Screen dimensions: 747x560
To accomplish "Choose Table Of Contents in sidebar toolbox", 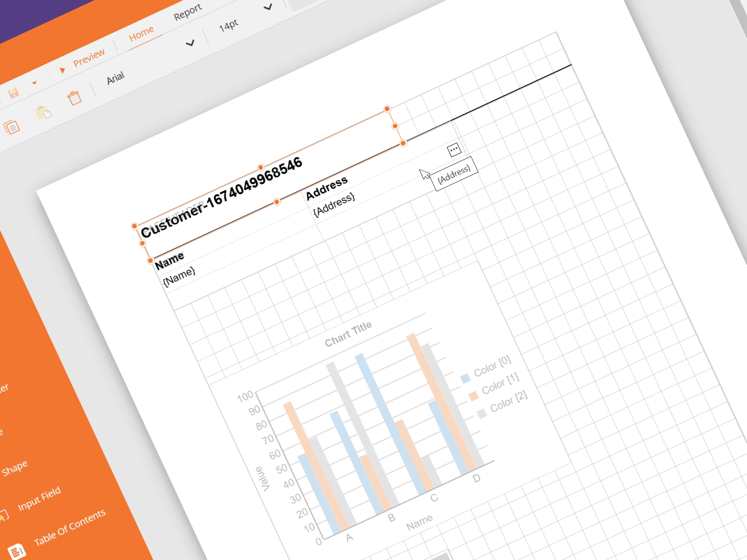I will pyautogui.click(x=70, y=528).
